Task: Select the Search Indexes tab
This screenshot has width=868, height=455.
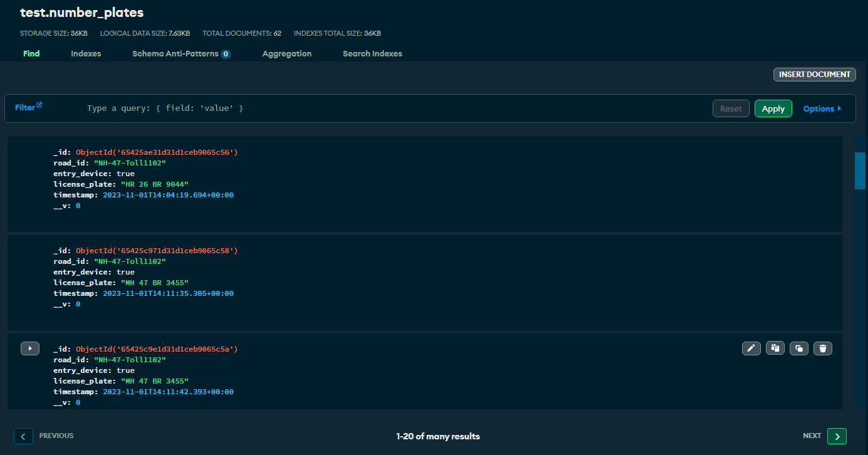Action: pos(372,54)
